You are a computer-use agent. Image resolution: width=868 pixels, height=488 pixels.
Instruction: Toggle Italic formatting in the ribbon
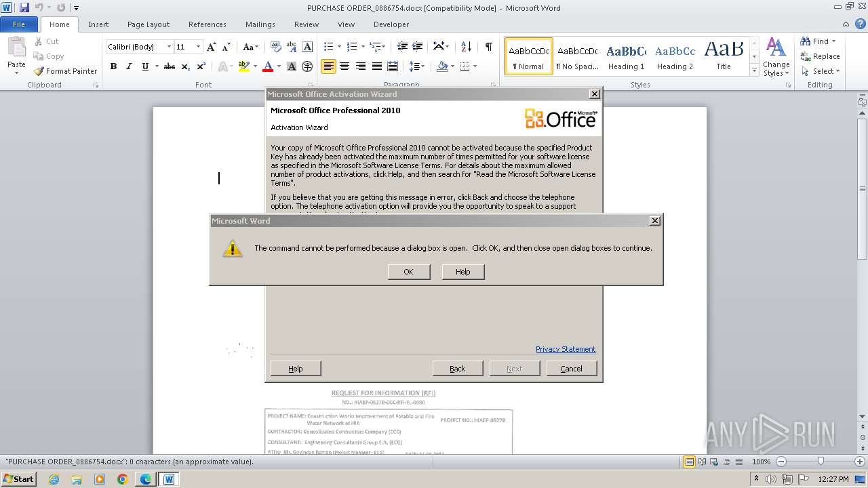point(129,66)
